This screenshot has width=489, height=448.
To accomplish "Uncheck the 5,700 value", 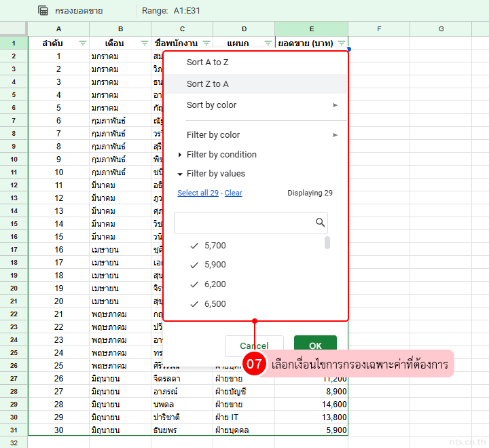I will (195, 246).
